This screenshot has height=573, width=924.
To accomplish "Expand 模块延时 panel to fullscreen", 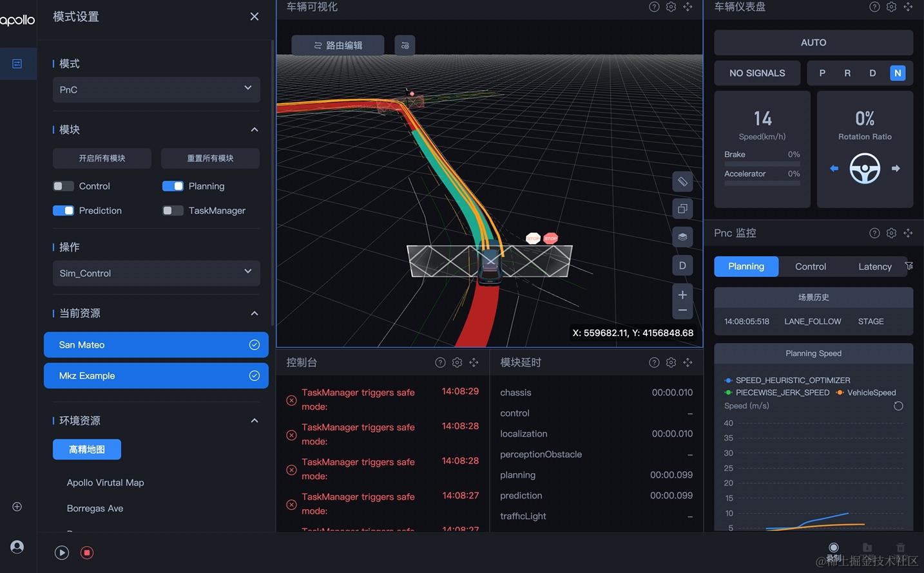I will point(688,362).
